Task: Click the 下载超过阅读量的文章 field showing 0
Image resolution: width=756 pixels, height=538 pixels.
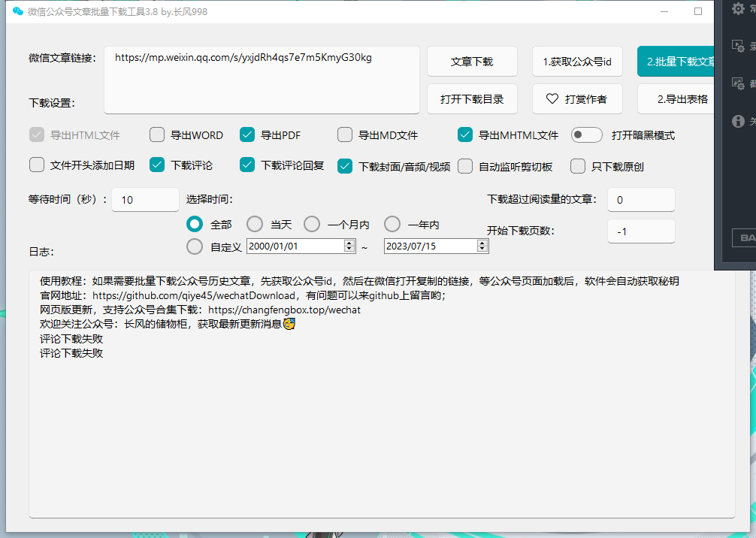Action: point(641,200)
